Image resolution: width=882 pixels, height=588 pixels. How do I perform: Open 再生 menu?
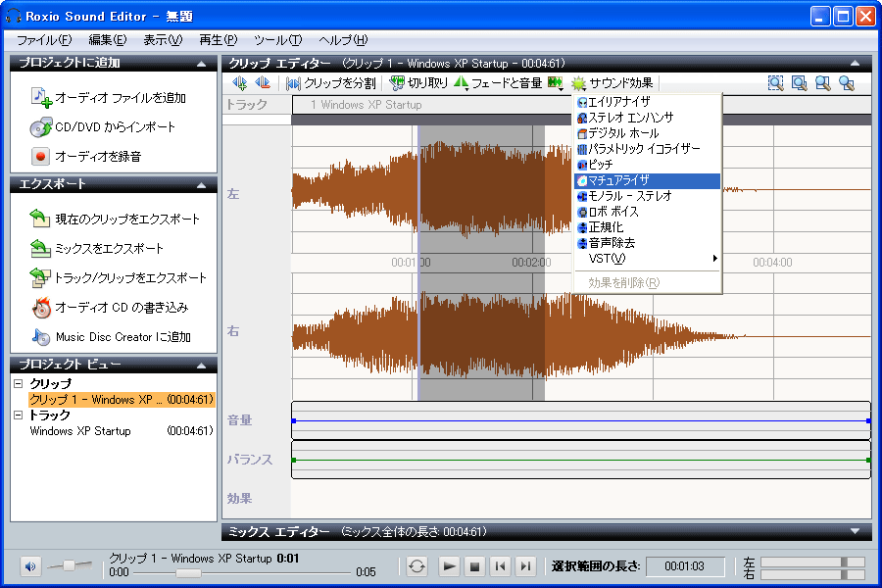219,40
